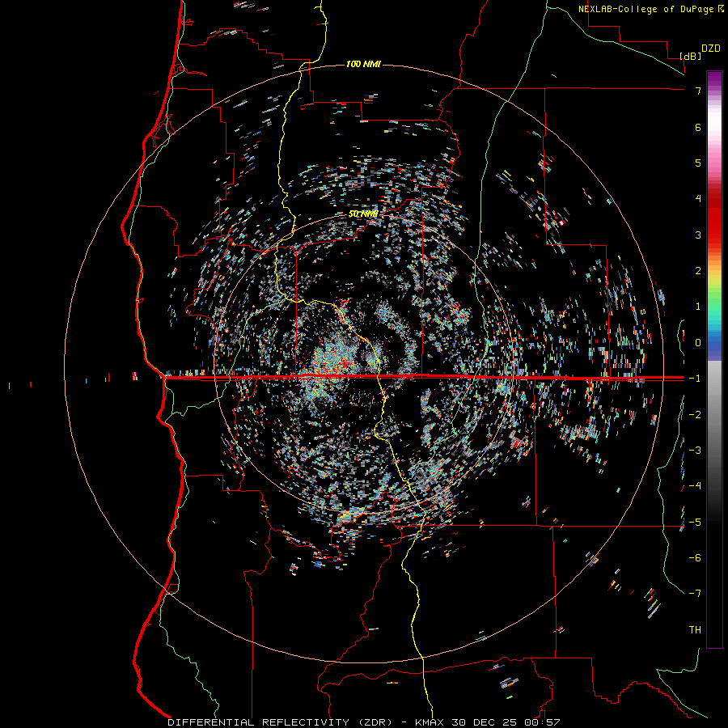Select the negative 3 scale value
This screenshot has width=728, height=728.
coord(695,451)
